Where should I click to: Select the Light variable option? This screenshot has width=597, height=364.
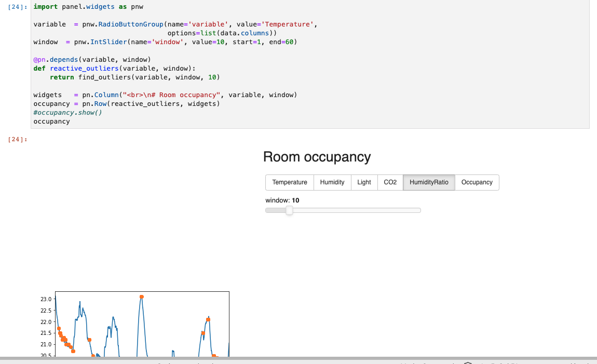click(x=364, y=182)
